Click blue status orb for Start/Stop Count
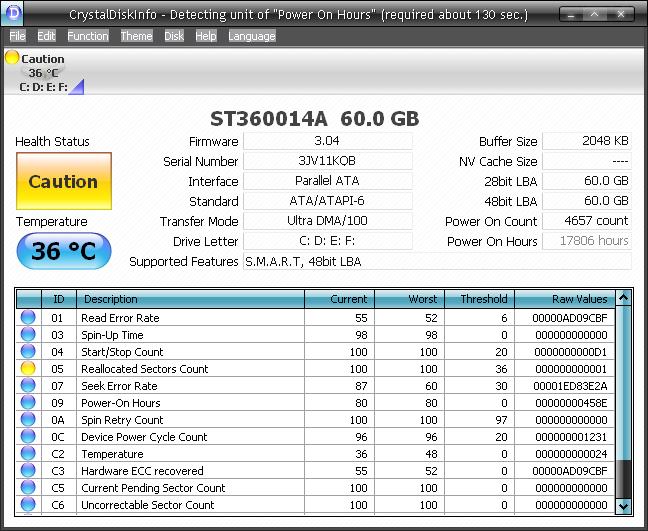The image size is (648, 531). [28, 351]
